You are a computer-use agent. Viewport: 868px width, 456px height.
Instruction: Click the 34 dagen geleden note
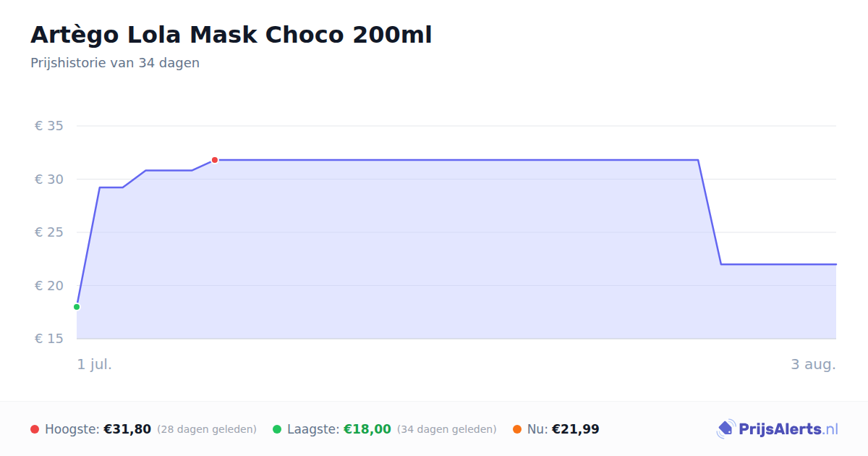(447, 429)
